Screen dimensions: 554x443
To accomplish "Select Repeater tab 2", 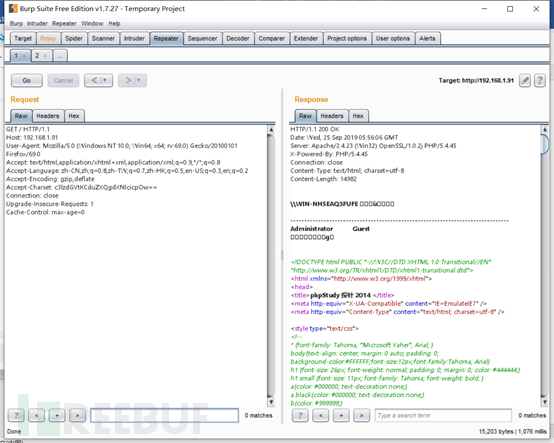I will (37, 56).
